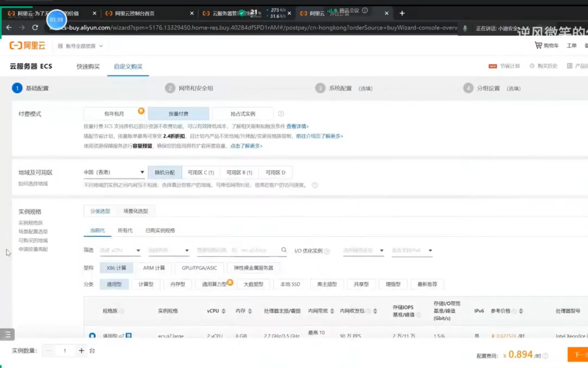Image resolution: width=588 pixels, height=368 pixels.
Task: Sort by vCPU column arrows
Action: click(x=223, y=311)
